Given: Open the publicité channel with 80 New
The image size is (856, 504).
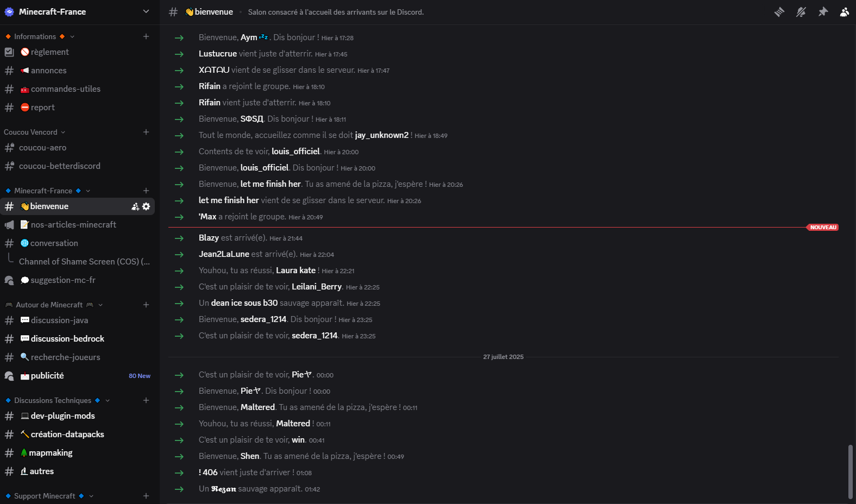Looking at the screenshot, I should pyautogui.click(x=79, y=376).
